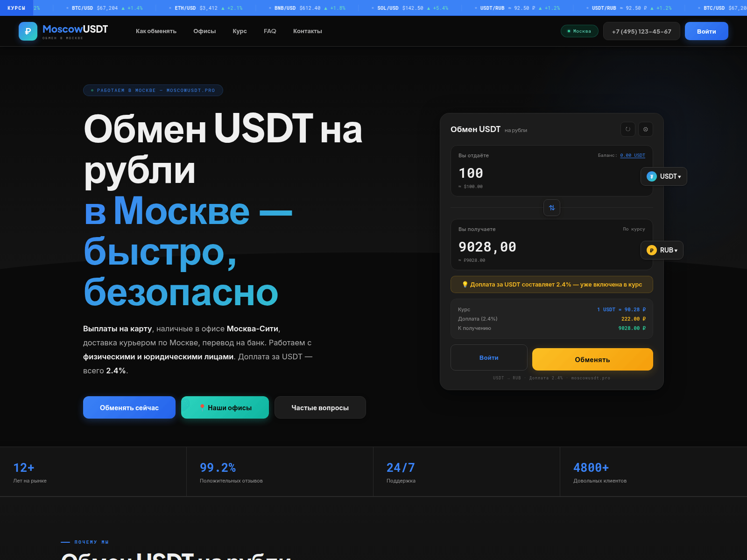Click the К получению value 9028.00 ₽
The height and width of the screenshot is (560, 747).
point(632,328)
